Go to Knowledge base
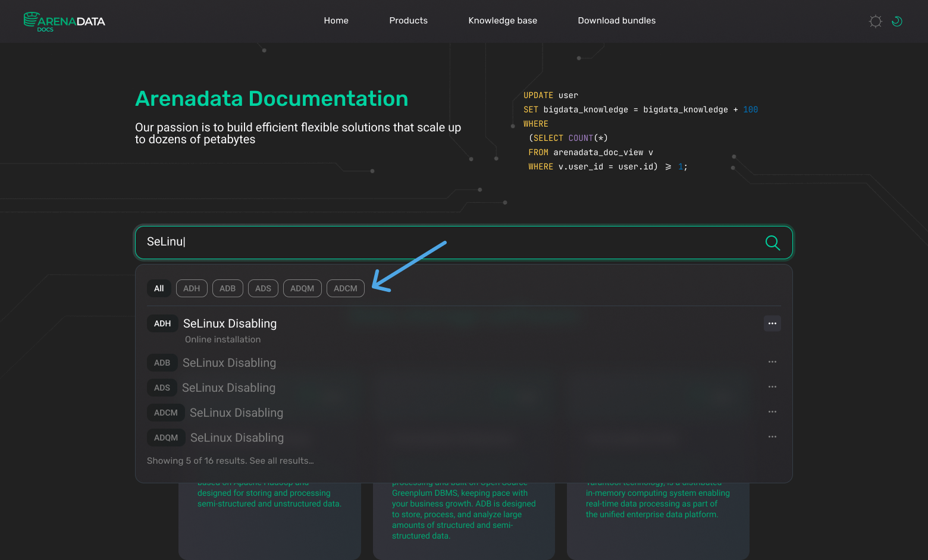The image size is (928, 560). point(503,21)
